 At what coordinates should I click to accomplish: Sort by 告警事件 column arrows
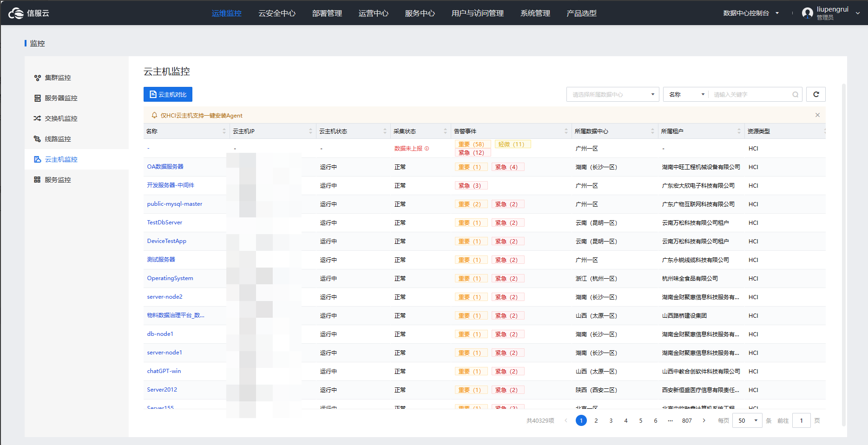566,131
